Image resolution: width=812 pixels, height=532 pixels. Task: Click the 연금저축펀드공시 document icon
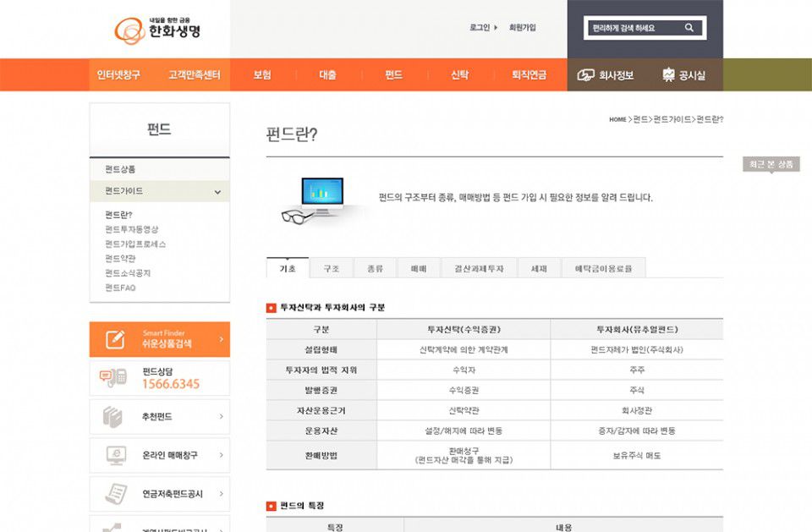[115, 493]
